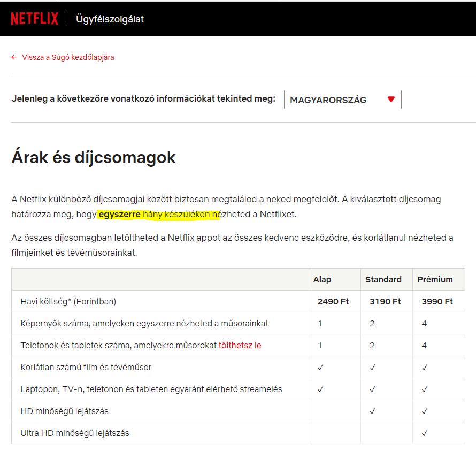Click the HD checkmark under Standard
Screen dimensions: 476x451
372,411
